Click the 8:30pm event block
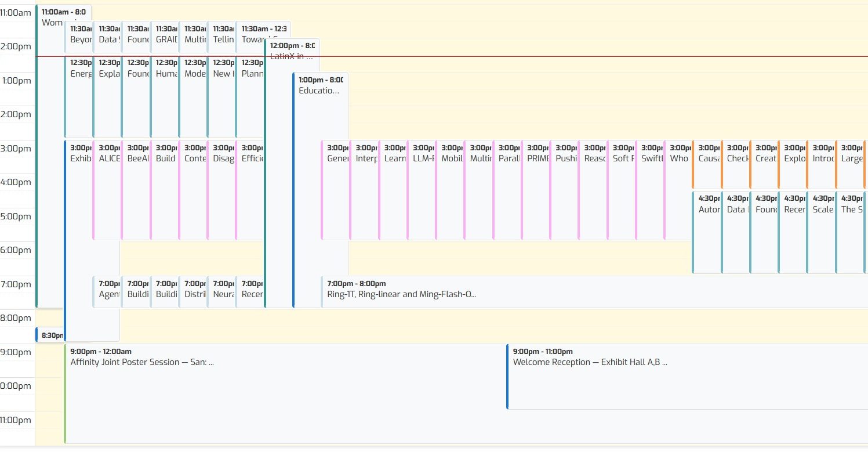 (50, 335)
